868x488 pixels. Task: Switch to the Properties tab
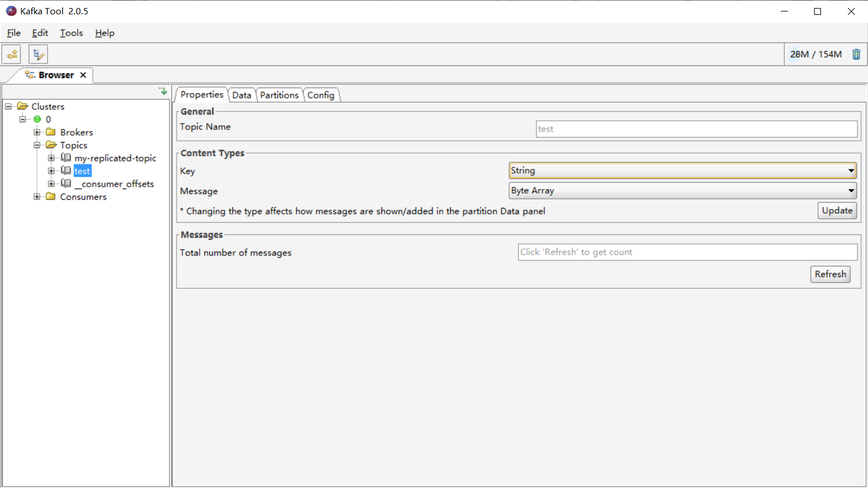coord(202,95)
